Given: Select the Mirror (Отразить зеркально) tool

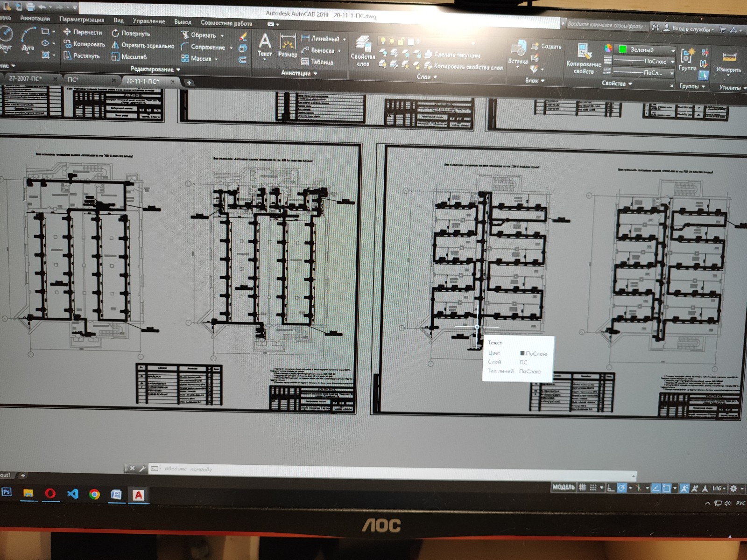Looking at the screenshot, I should 143,45.
